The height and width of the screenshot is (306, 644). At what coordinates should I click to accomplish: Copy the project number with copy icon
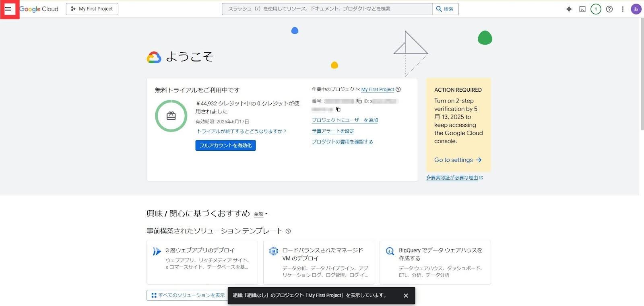[x=359, y=101]
